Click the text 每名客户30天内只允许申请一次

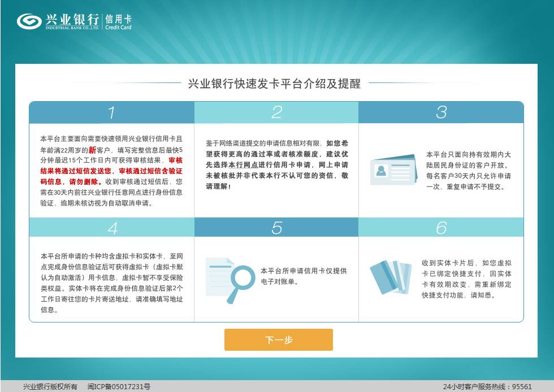tap(468, 181)
